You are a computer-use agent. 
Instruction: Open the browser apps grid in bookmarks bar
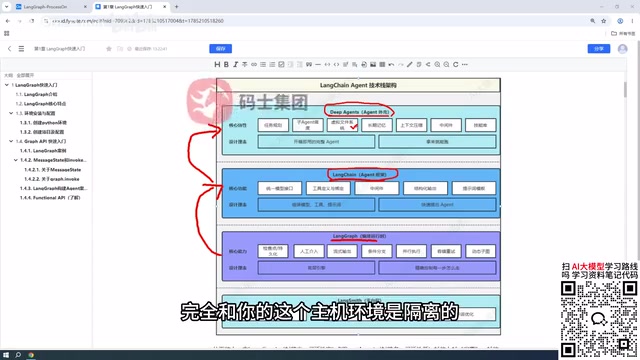(x=7, y=33)
